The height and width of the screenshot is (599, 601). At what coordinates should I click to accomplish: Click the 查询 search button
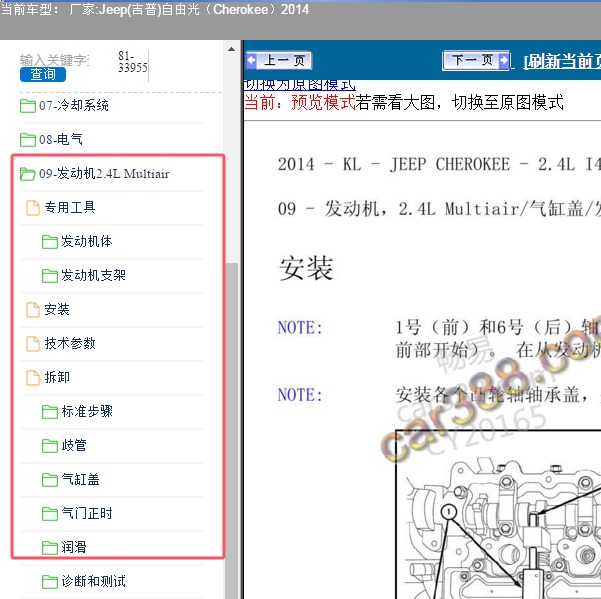tap(43, 74)
